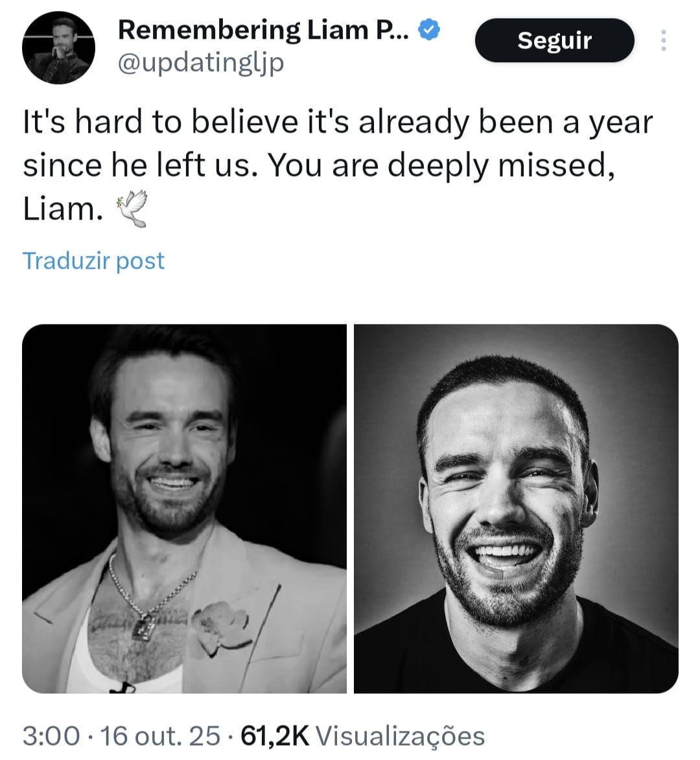Viewport: 700px width, 760px height.
Task: Click the Visualizações label
Action: [x=402, y=735]
